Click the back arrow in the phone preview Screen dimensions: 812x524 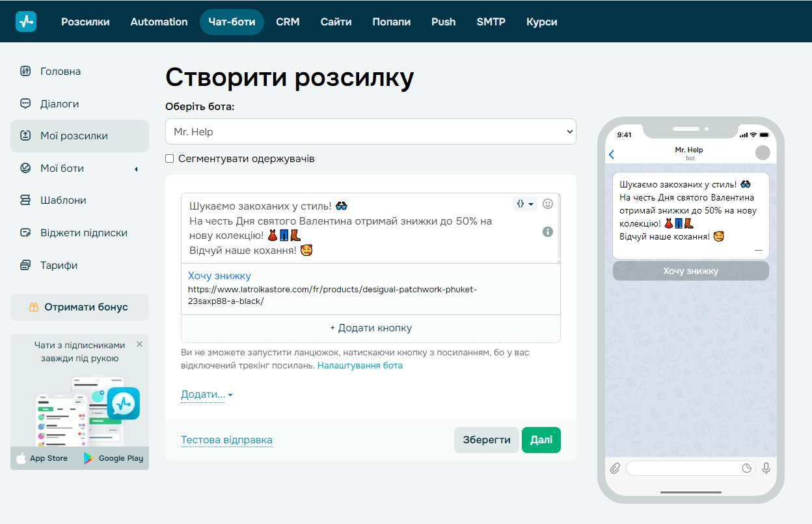pos(610,154)
